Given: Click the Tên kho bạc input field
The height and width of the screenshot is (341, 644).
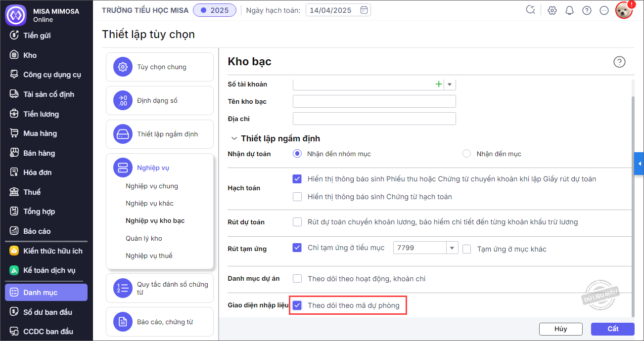Looking at the screenshot, I should pos(374,102).
